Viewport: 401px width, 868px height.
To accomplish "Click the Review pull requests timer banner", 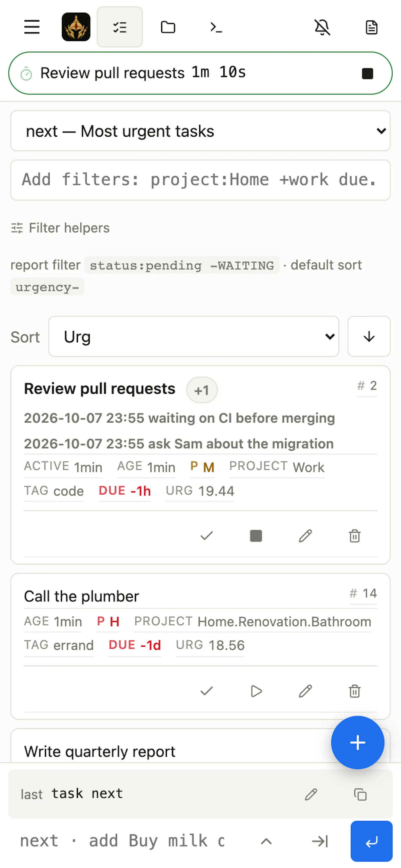I will [x=200, y=73].
